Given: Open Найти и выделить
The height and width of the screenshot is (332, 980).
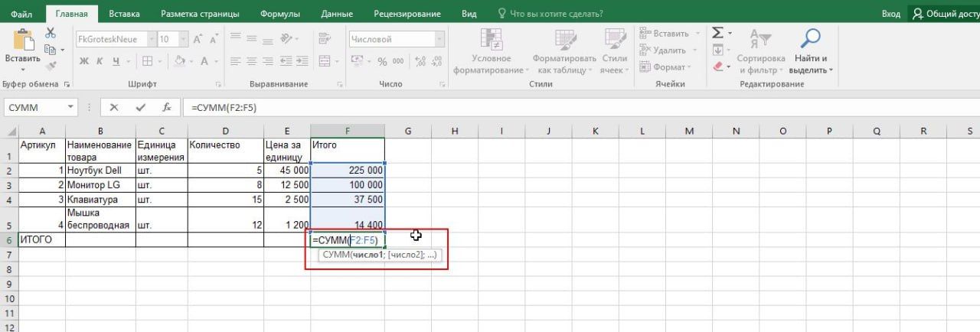Looking at the screenshot, I should (x=810, y=51).
